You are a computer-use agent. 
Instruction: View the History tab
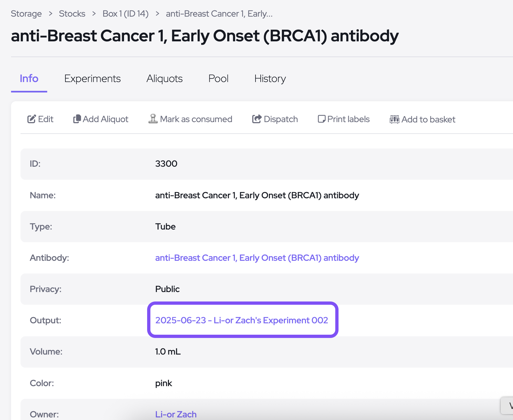click(270, 79)
